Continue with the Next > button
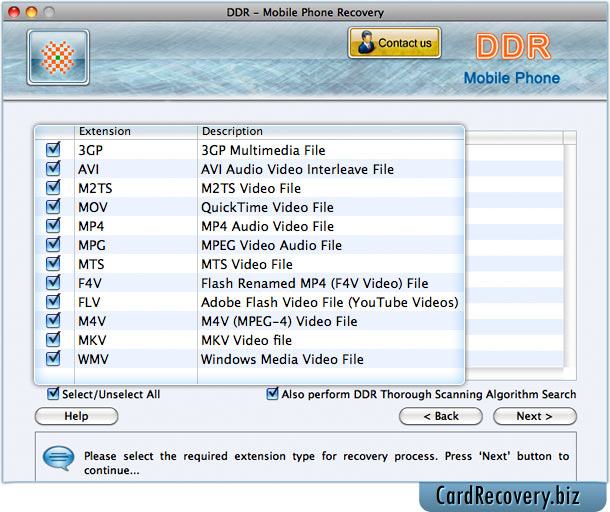Viewport: 610px width, 512px height. (535, 416)
